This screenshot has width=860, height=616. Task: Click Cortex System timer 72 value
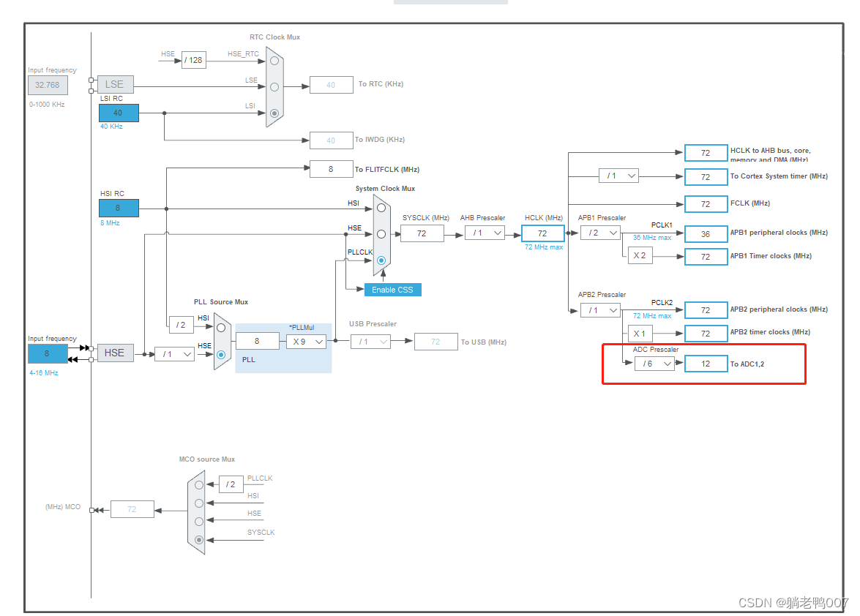click(x=706, y=177)
